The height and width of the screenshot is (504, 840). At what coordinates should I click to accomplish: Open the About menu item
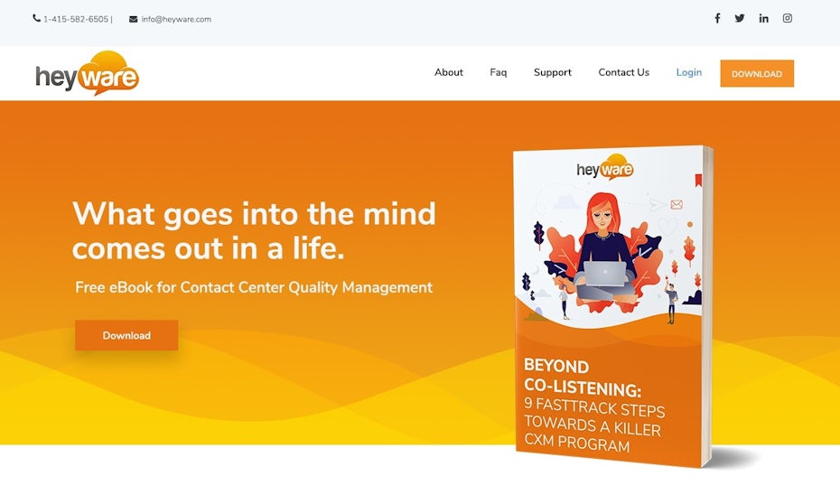(448, 72)
